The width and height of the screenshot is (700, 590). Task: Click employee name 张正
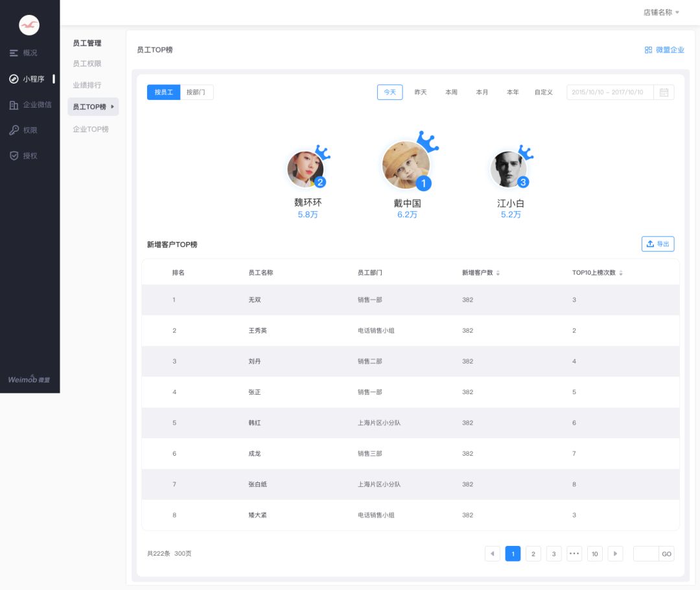pos(255,392)
